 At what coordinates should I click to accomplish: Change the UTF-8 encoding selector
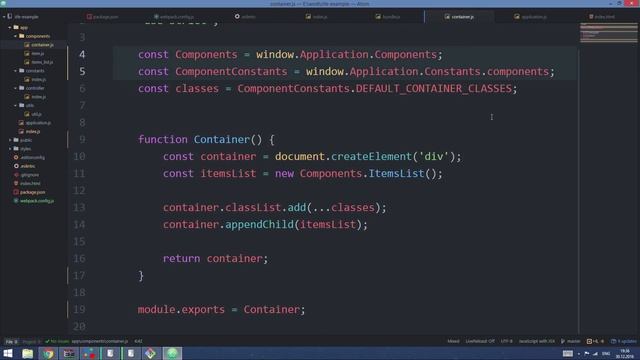click(507, 341)
